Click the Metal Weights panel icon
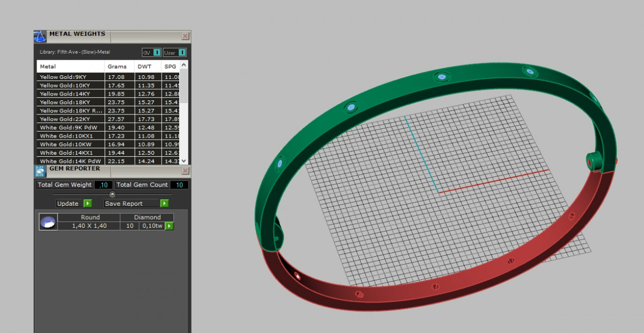The height and width of the screenshot is (333, 644). click(40, 37)
